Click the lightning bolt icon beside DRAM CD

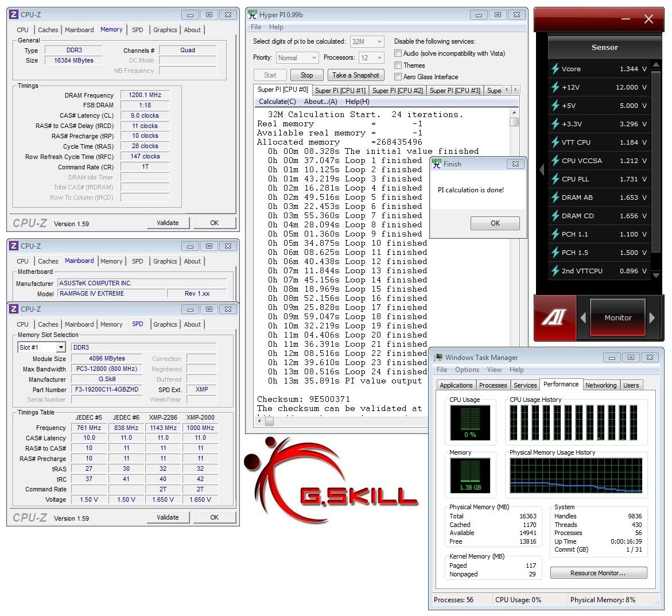[556, 216]
